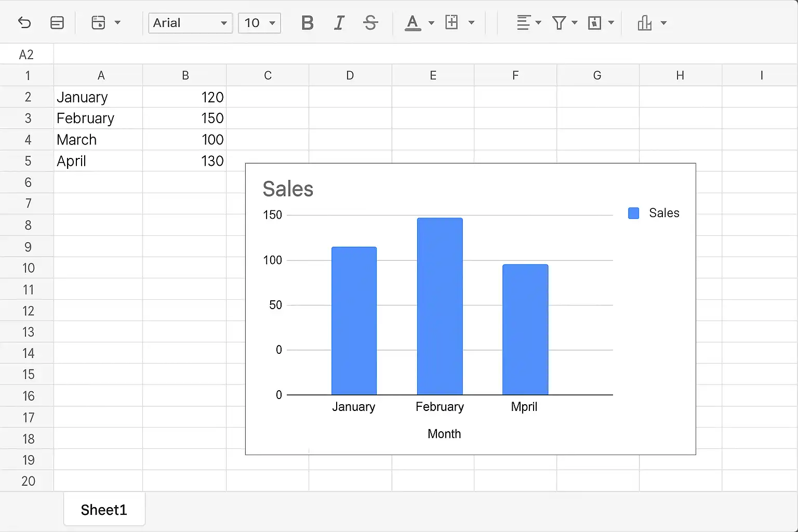This screenshot has width=798, height=532.
Task: Click the insert chart icon
Action: [645, 23]
